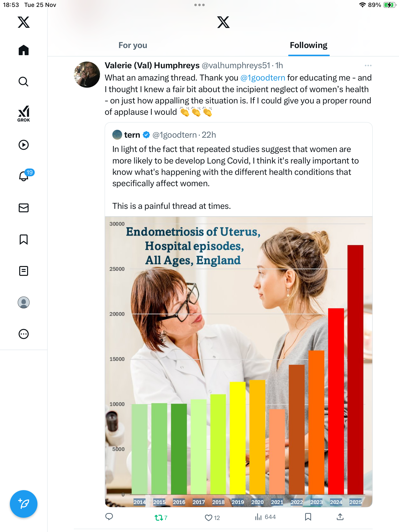Open the Video play tab icon
The image size is (399, 532).
24,145
